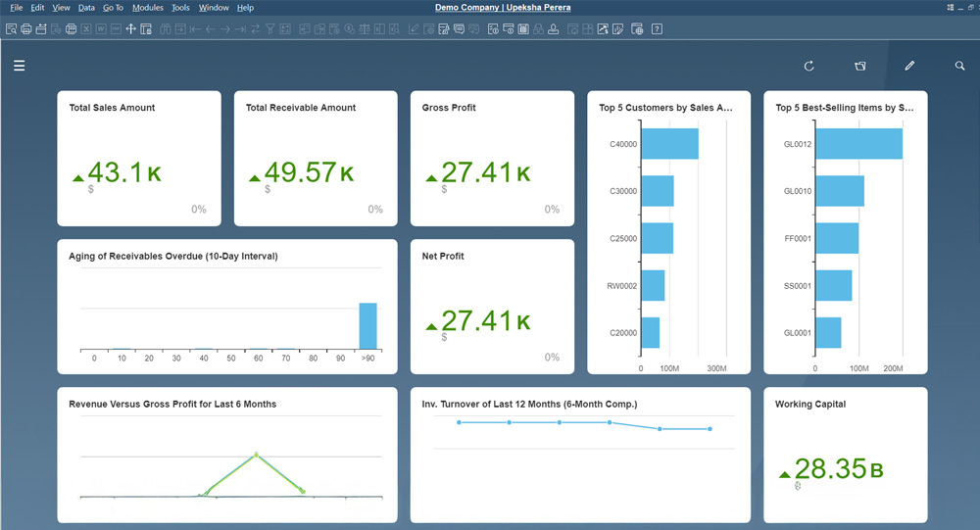The width and height of the screenshot is (980, 530).
Task: Click the >90 bar in aging chart
Action: pos(367,326)
